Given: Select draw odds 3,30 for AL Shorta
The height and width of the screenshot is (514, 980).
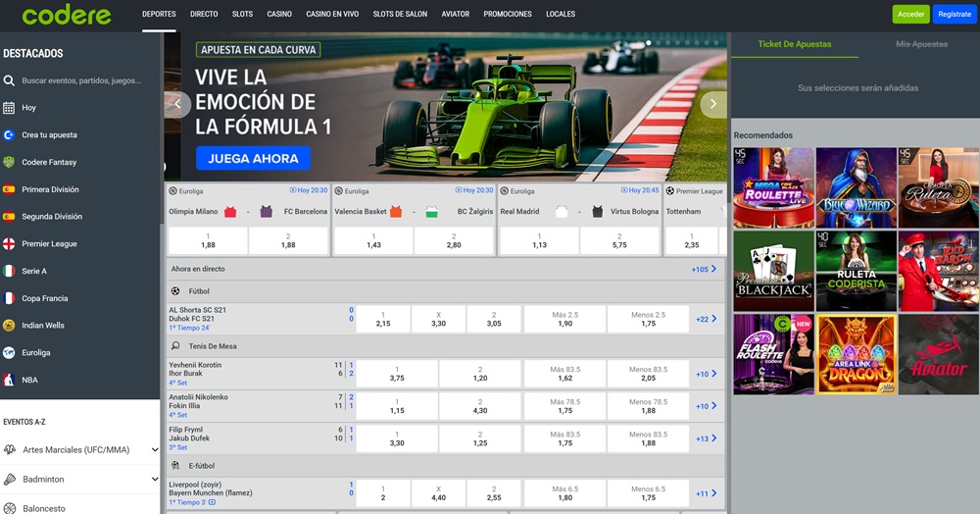Looking at the screenshot, I should tap(439, 319).
